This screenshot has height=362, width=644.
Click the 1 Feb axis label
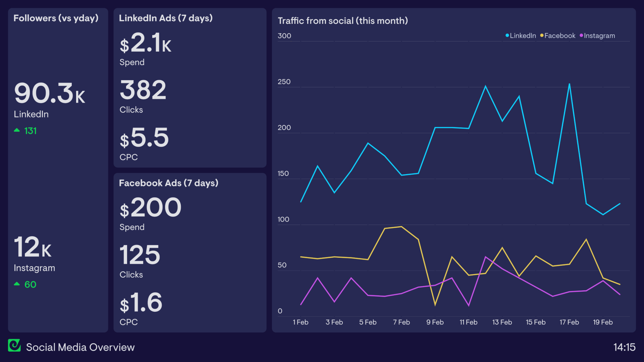pyautogui.click(x=301, y=322)
